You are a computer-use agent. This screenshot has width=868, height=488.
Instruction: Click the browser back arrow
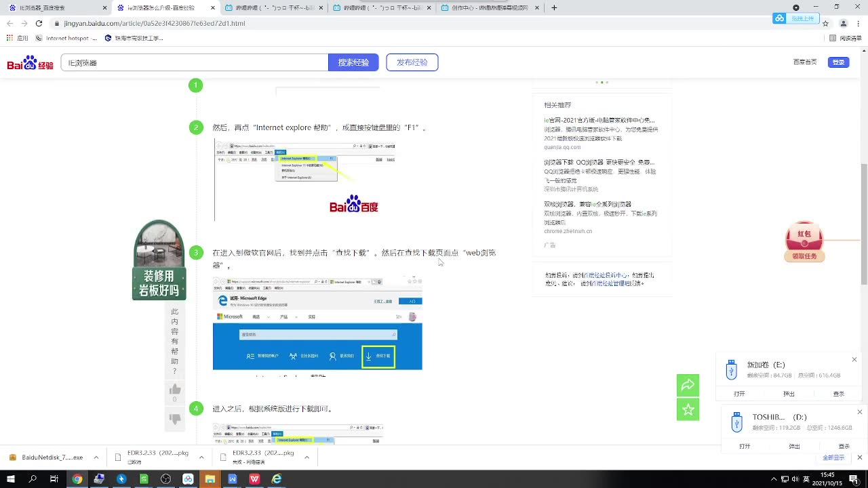tap(9, 23)
